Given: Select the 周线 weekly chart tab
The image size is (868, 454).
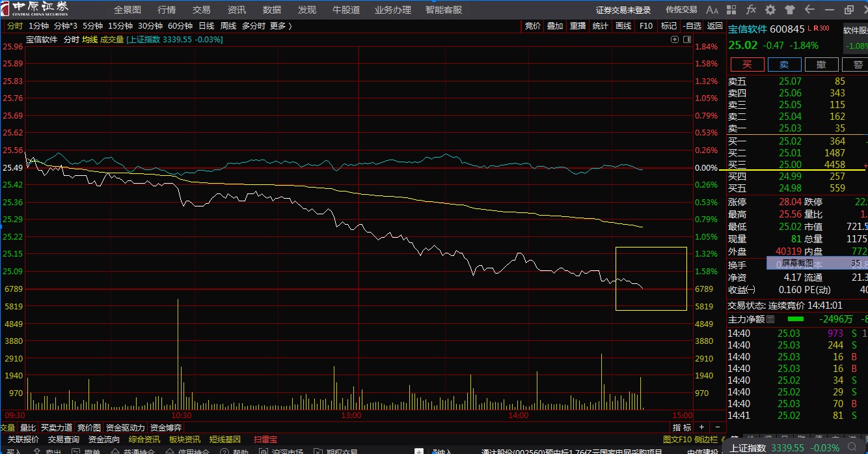Looking at the screenshot, I should pyautogui.click(x=228, y=26).
